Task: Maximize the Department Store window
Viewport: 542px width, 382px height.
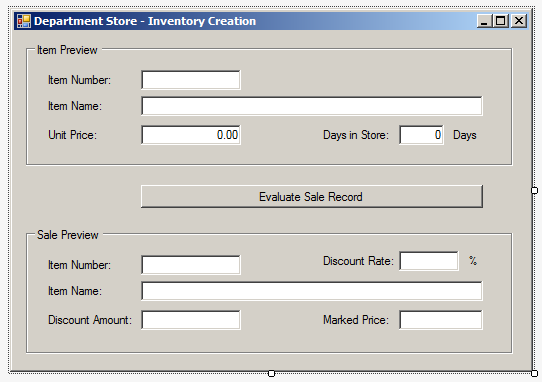Action: 501,21
